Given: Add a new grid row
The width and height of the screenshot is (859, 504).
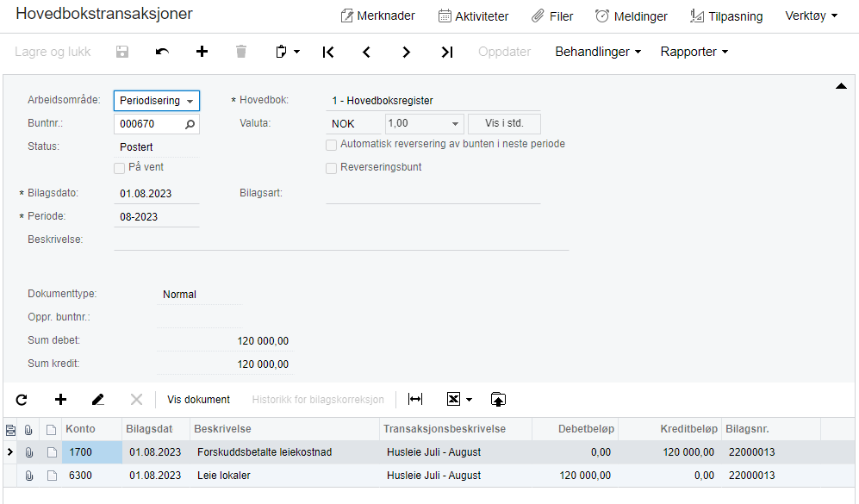Looking at the screenshot, I should pyautogui.click(x=61, y=400).
